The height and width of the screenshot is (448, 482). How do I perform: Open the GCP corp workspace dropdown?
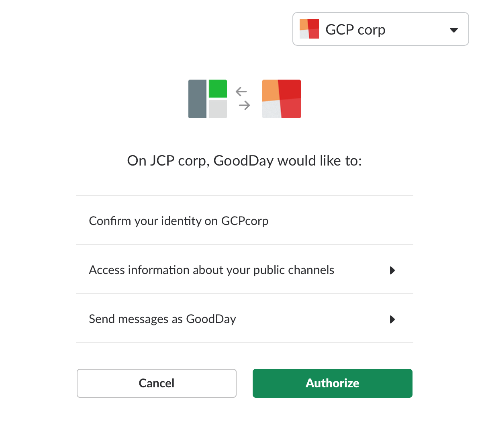click(381, 29)
